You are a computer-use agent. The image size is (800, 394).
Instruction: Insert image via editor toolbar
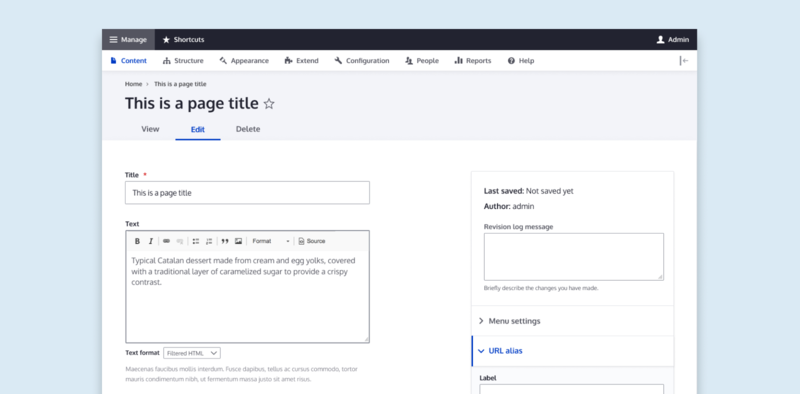tap(238, 241)
